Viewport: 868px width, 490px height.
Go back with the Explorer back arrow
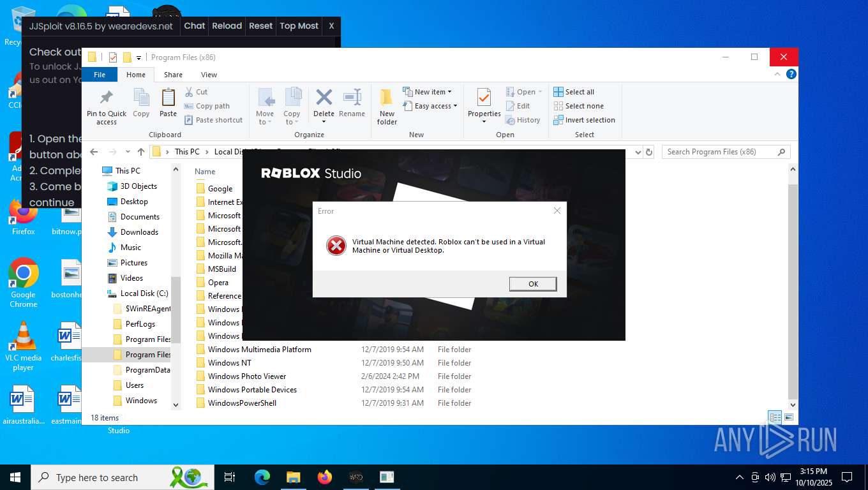click(94, 152)
